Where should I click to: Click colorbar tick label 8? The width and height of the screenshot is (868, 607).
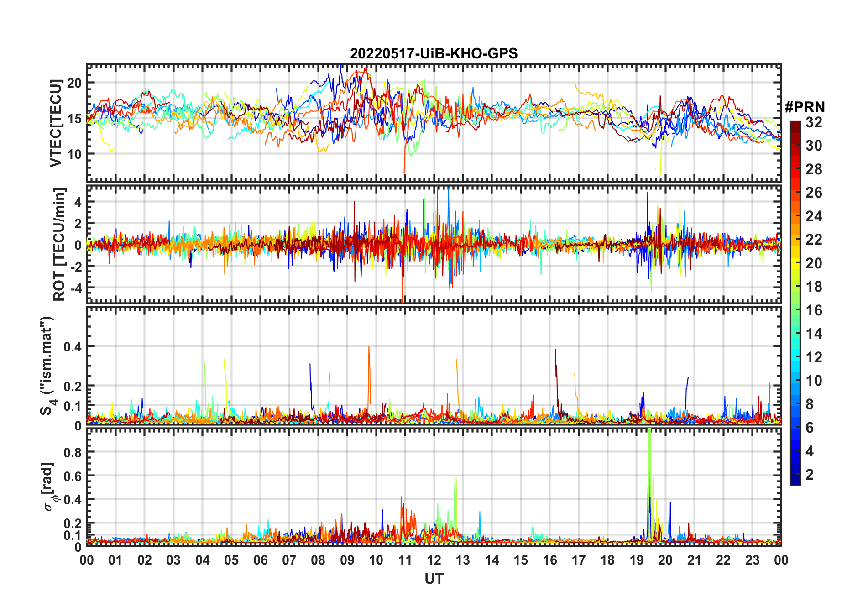(x=810, y=404)
